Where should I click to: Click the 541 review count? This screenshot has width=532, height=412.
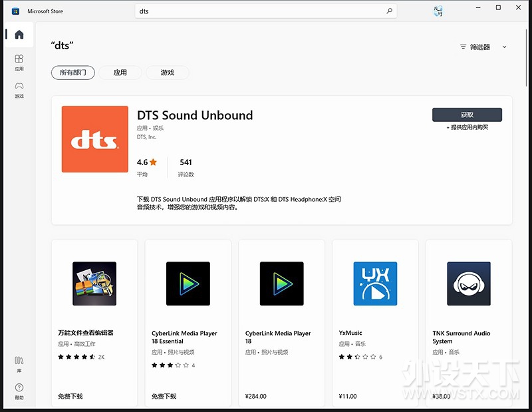pos(186,162)
